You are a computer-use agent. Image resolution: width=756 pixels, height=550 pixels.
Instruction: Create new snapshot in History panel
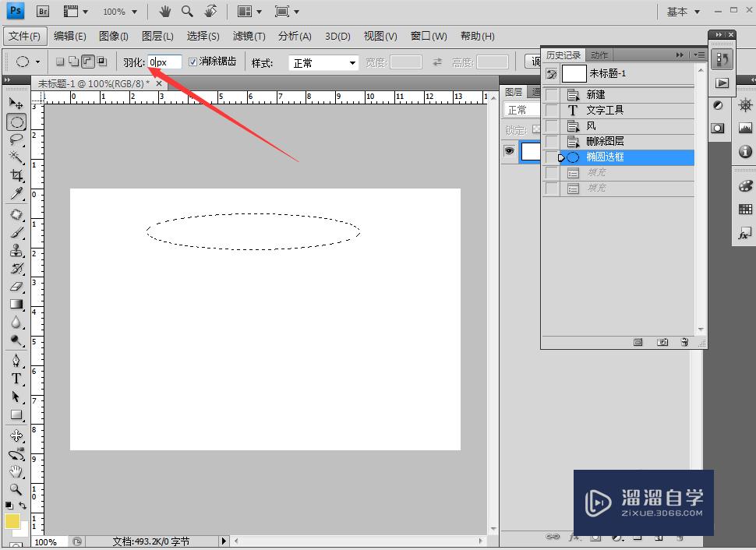(x=662, y=342)
